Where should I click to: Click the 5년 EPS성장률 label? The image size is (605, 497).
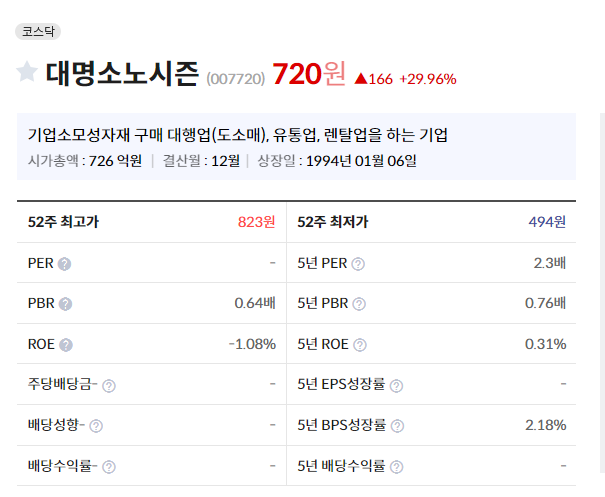click(341, 384)
